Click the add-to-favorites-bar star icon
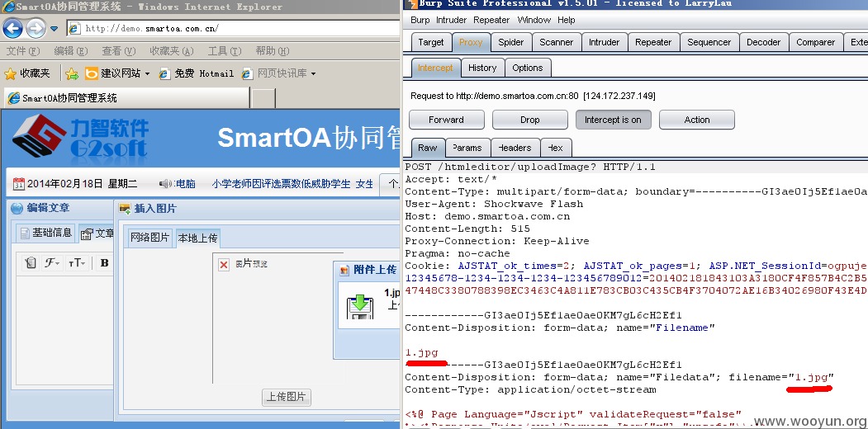The image size is (868, 429). tap(72, 73)
